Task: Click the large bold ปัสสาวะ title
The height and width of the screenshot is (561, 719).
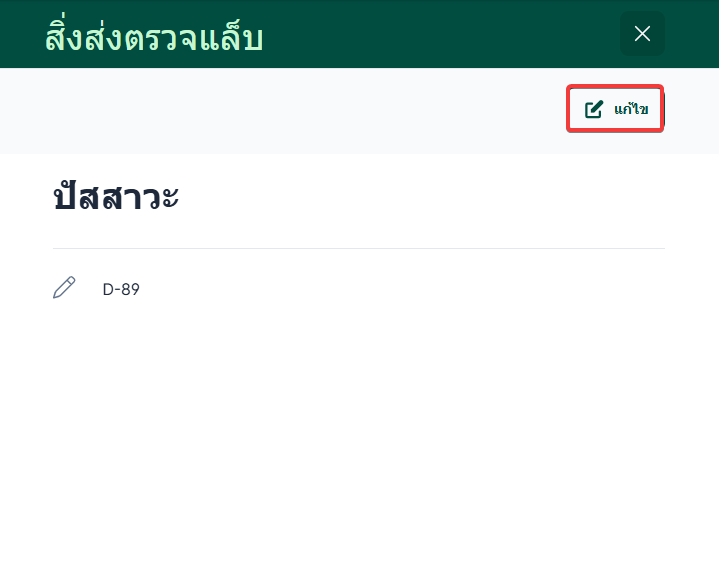Action: [116, 198]
